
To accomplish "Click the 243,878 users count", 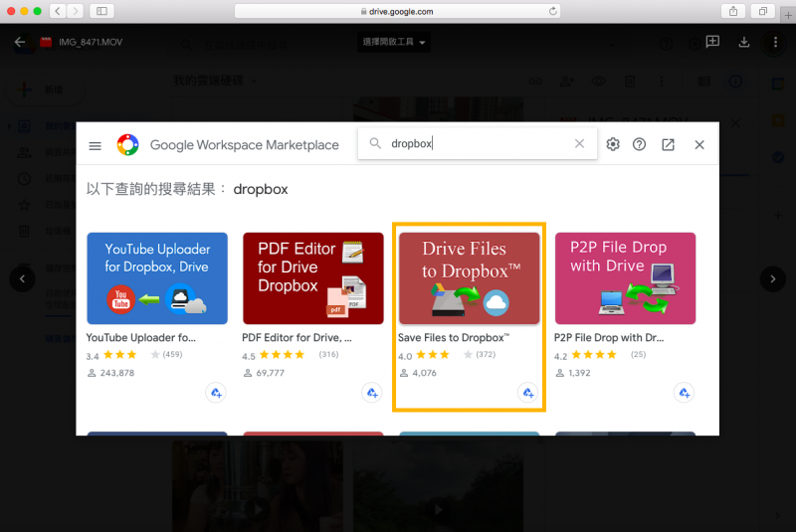I will (x=116, y=373).
